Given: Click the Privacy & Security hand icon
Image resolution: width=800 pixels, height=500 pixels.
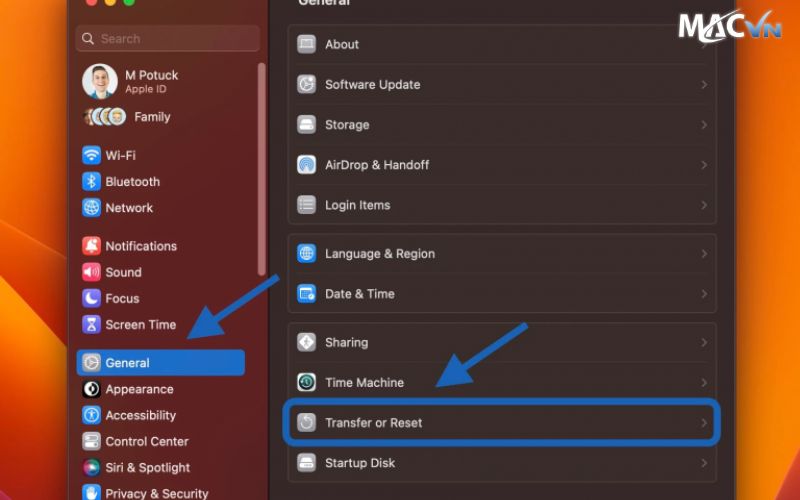Looking at the screenshot, I should click(x=91, y=493).
